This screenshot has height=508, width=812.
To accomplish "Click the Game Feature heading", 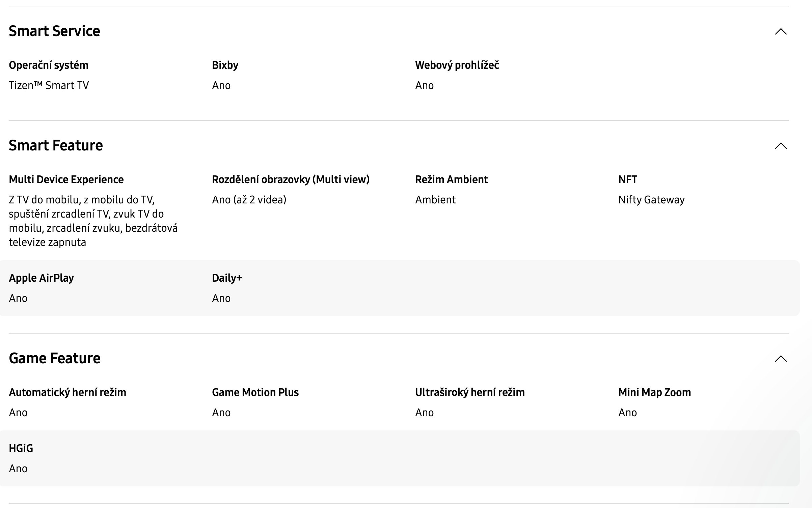I will click(55, 358).
